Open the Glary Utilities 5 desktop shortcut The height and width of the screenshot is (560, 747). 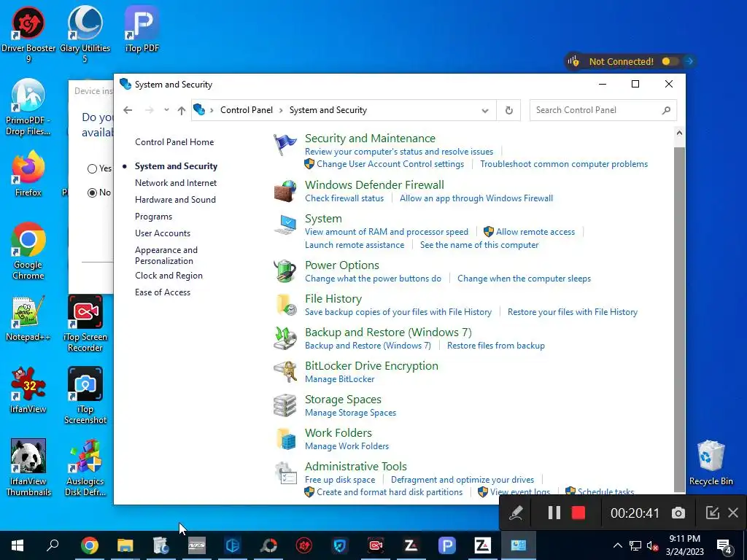tap(85, 35)
